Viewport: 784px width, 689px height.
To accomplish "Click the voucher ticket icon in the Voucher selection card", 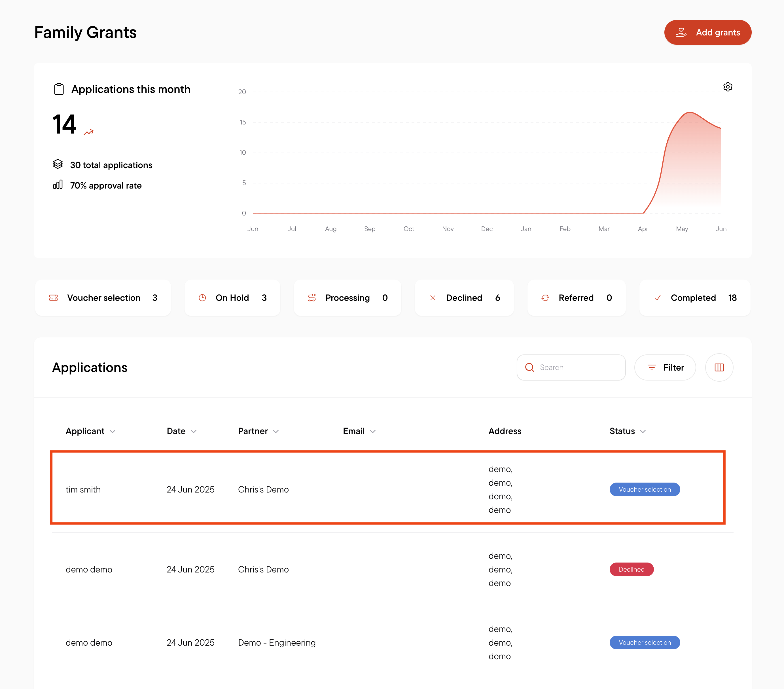I will (x=54, y=298).
